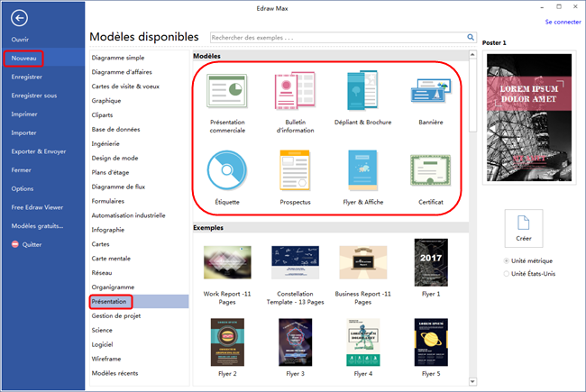Click the Se connecter link
This screenshot has width=586, height=392.
(x=563, y=22)
